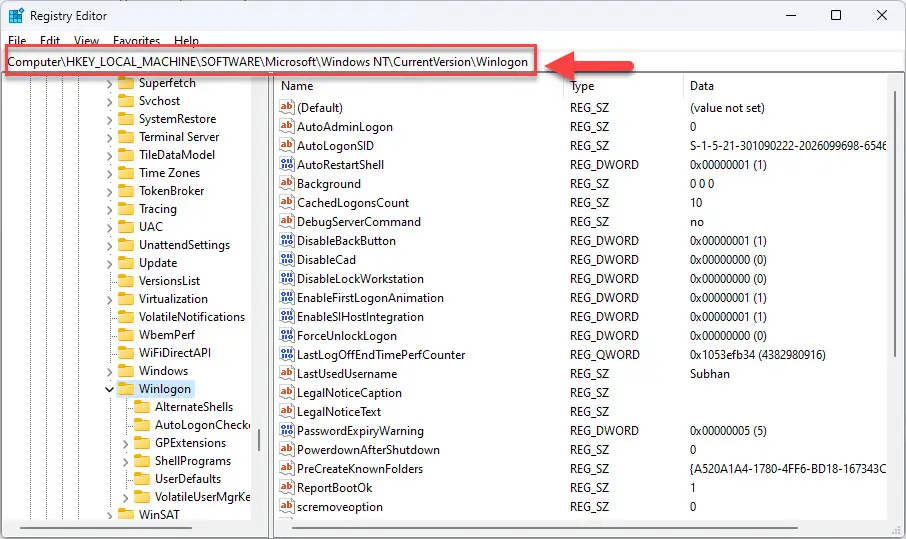This screenshot has height=539, width=906.
Task: Expand the ShellPrograms subkey
Action: (x=125, y=461)
